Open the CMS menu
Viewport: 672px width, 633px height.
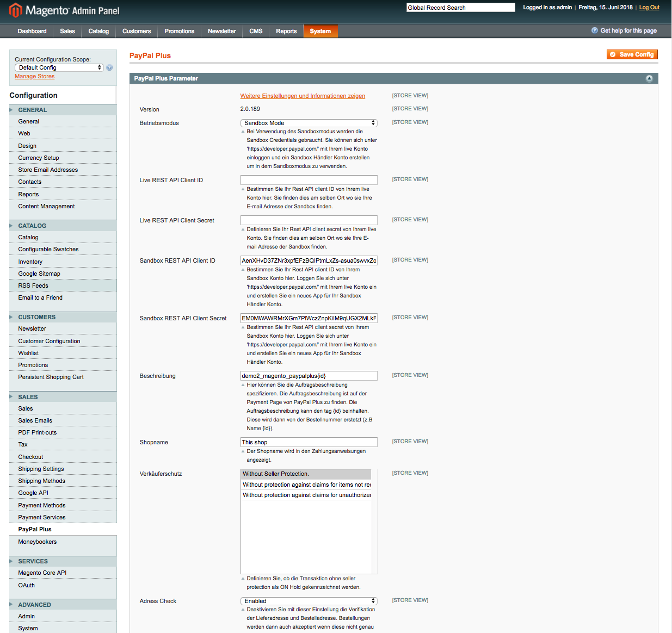[x=256, y=31]
